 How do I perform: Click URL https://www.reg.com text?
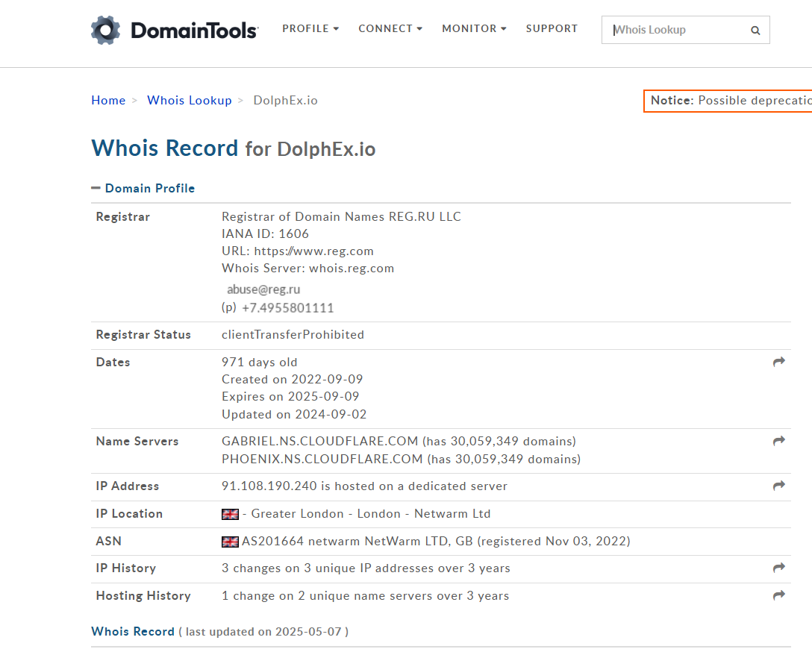(298, 251)
